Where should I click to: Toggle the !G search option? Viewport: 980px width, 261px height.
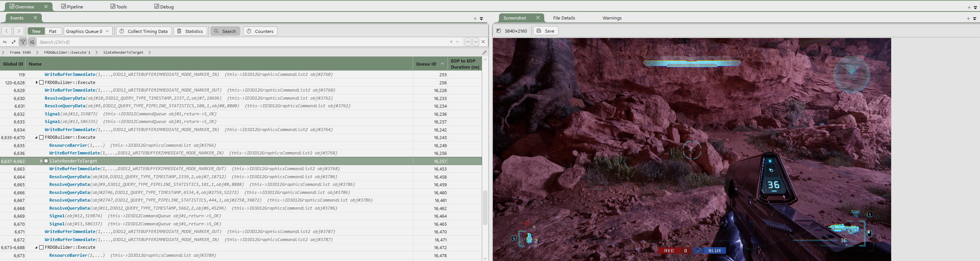[32, 42]
